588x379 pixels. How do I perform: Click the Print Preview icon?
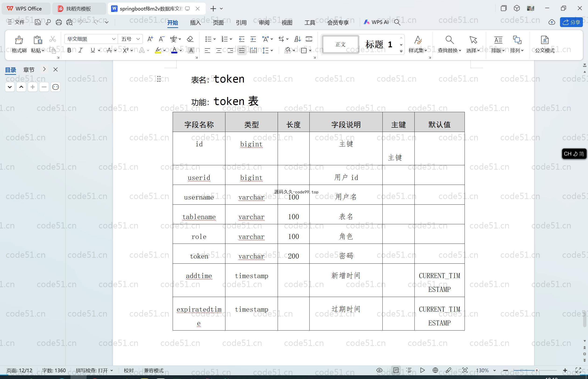(70, 22)
